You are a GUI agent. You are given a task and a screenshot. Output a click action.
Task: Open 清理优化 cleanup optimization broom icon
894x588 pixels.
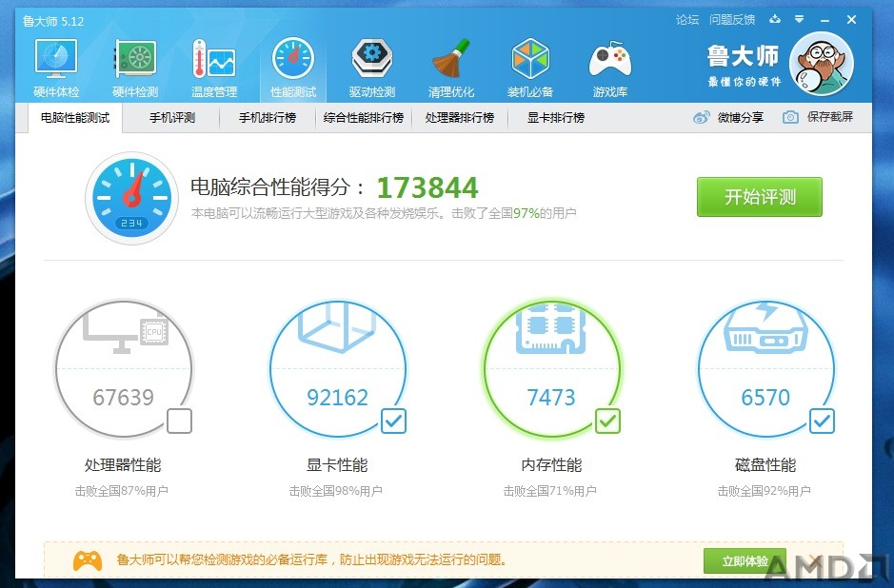(451, 69)
